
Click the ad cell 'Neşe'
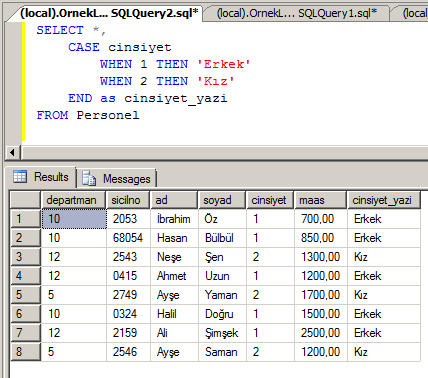pos(174,257)
